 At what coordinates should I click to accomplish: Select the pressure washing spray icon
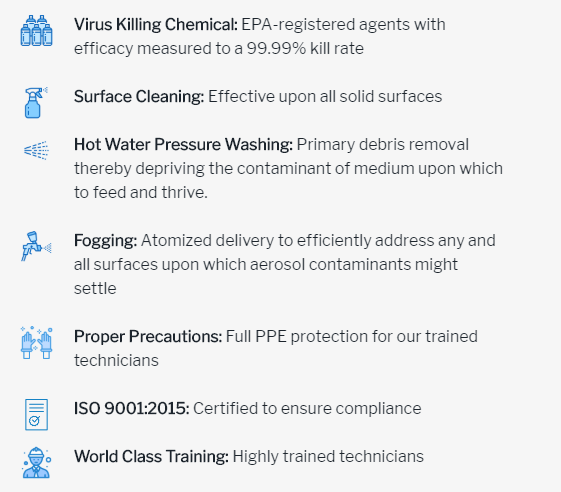pos(36,150)
